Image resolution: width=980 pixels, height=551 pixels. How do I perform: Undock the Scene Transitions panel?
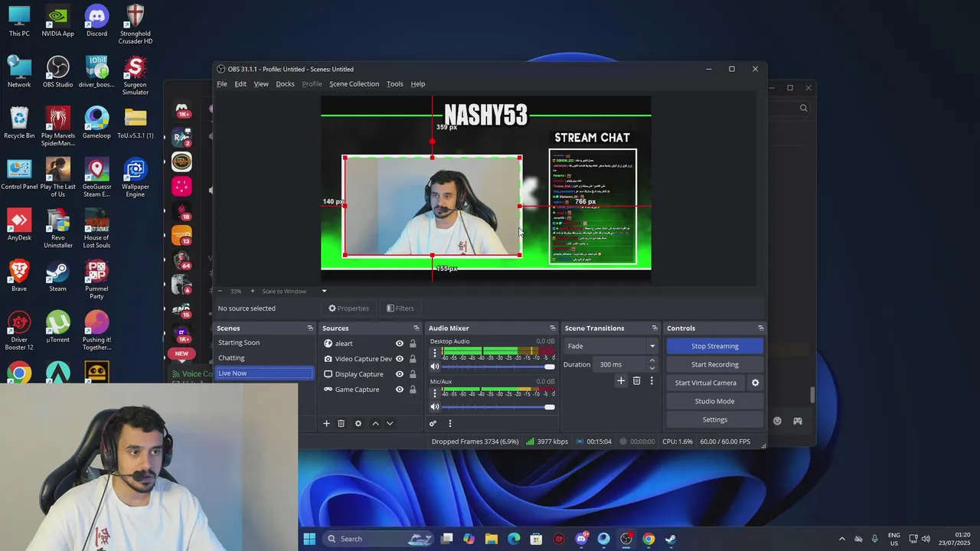coord(655,328)
